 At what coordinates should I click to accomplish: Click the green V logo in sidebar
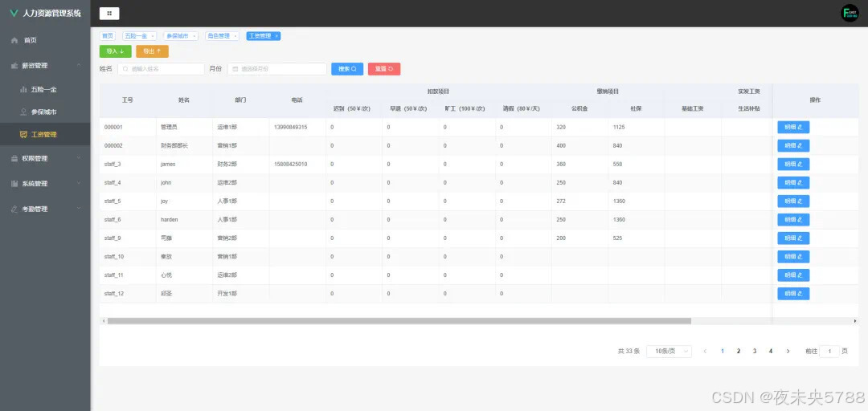14,13
